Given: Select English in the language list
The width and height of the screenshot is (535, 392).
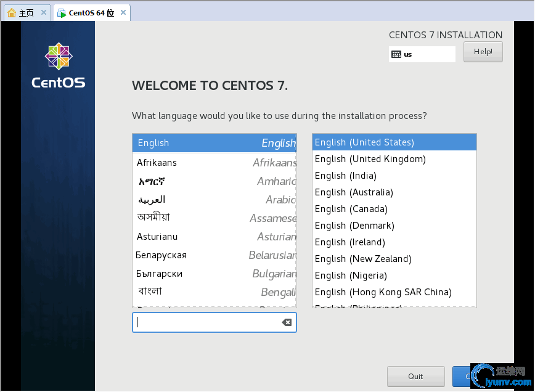Looking at the screenshot, I should tap(214, 143).
